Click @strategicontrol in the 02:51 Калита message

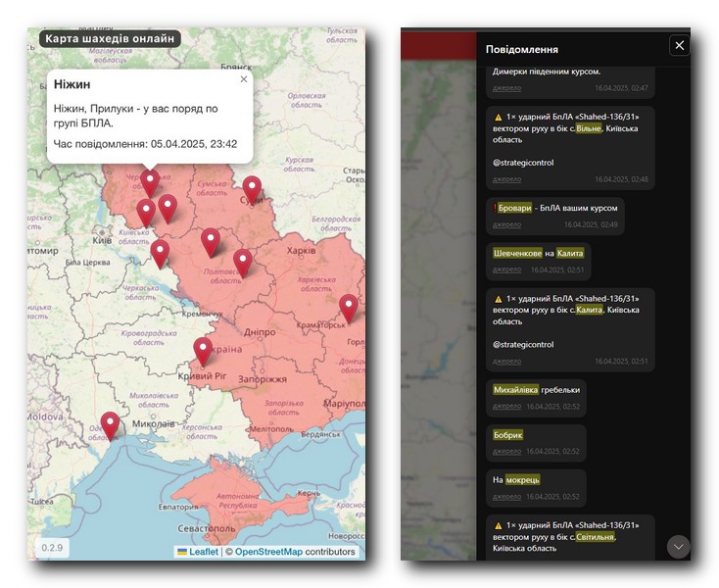click(x=523, y=344)
